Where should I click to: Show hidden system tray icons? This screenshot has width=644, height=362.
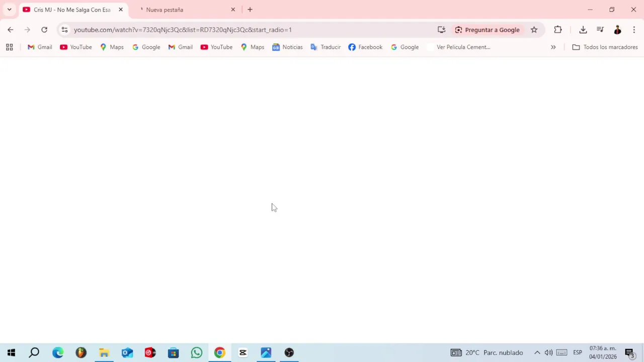tap(537, 352)
